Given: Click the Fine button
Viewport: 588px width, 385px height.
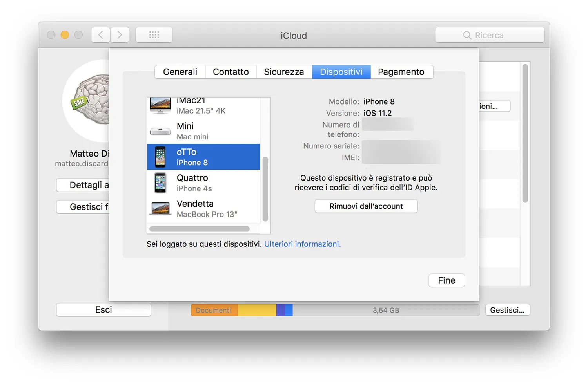Looking at the screenshot, I should 446,280.
